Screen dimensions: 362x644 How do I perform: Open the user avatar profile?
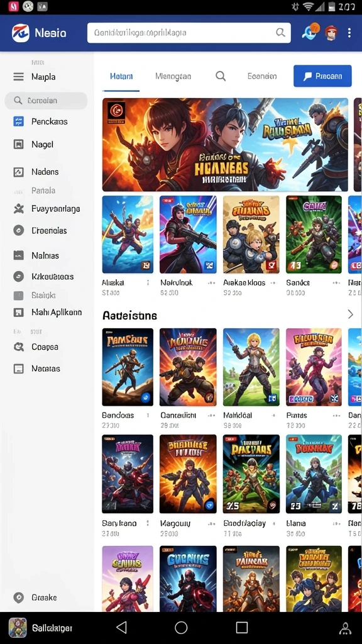tap(331, 33)
